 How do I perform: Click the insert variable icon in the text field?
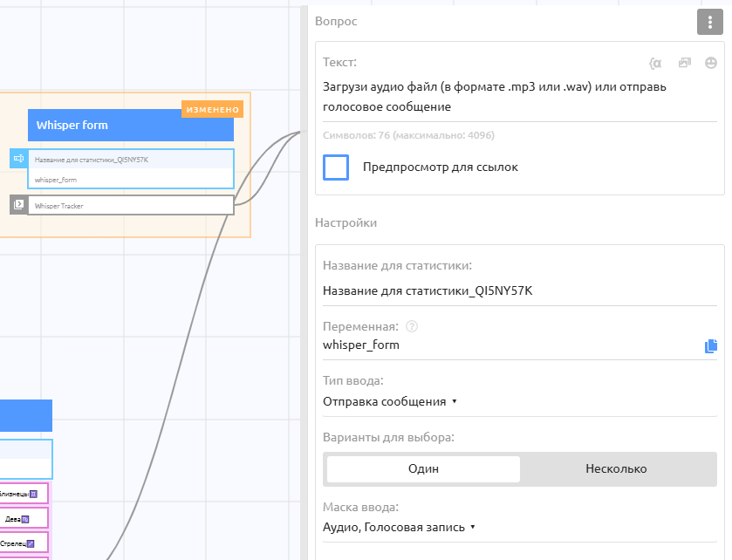[x=656, y=63]
